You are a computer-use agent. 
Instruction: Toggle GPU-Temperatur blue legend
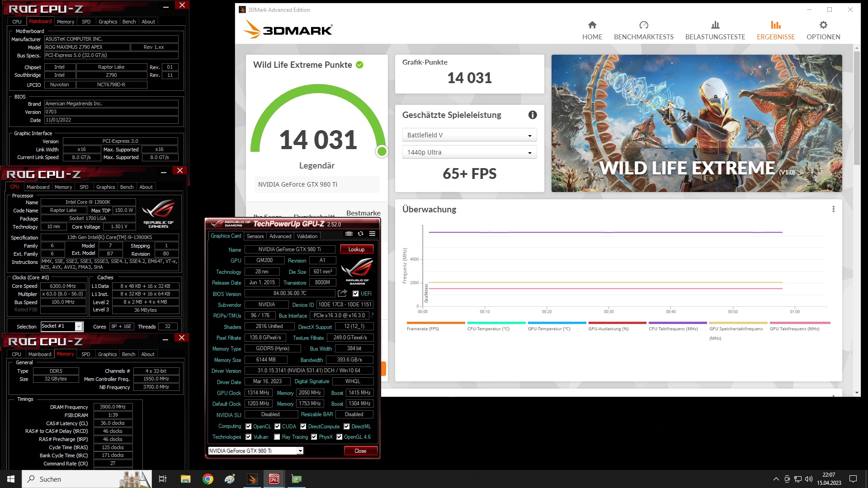(x=557, y=326)
